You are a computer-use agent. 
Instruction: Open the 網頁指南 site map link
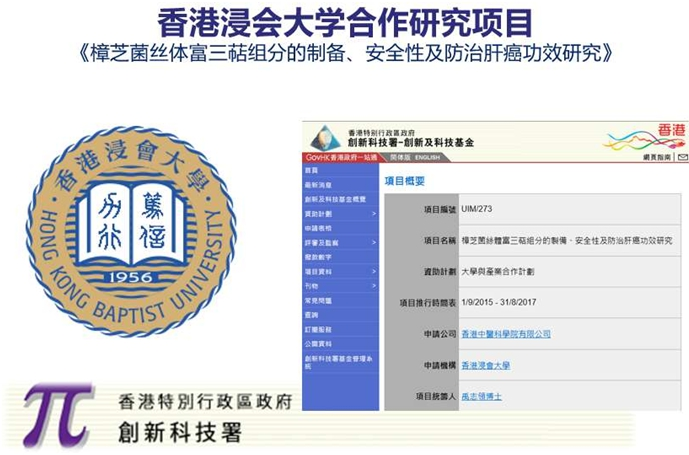coord(657,157)
